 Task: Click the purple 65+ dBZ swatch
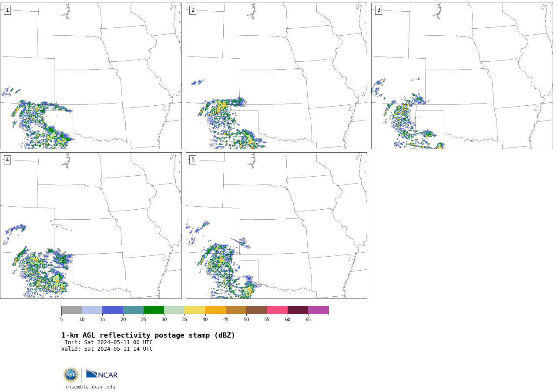click(318, 310)
